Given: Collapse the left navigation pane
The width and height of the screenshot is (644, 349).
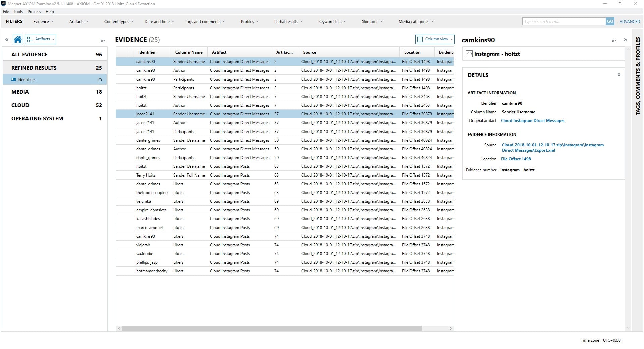Looking at the screenshot, I should point(7,40).
